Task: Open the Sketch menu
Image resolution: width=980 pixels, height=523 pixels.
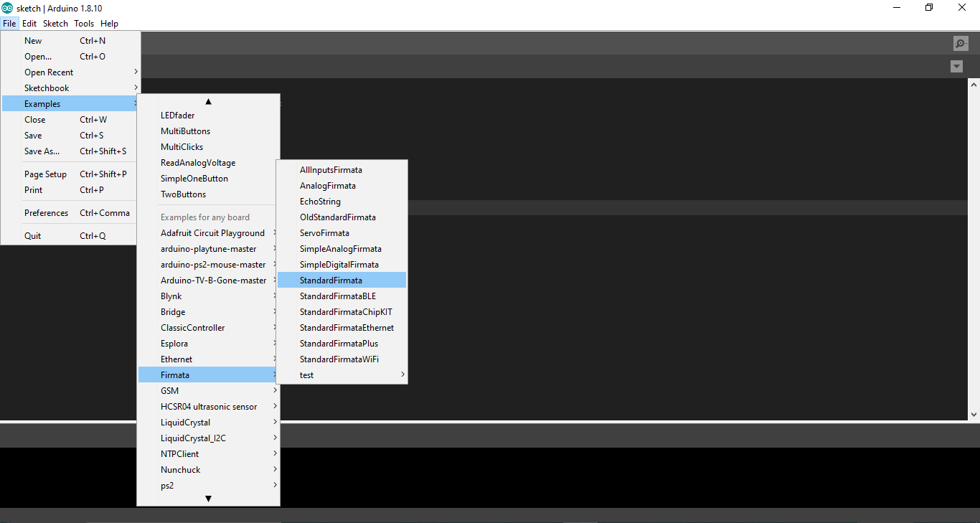Action: click(55, 24)
